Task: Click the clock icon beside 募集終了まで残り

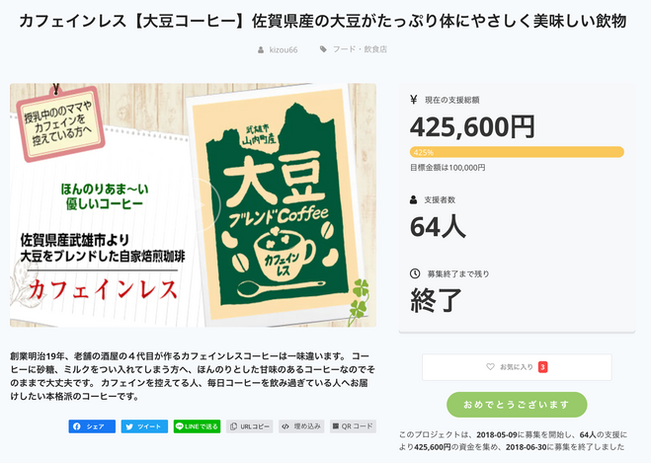Action: tap(415, 273)
